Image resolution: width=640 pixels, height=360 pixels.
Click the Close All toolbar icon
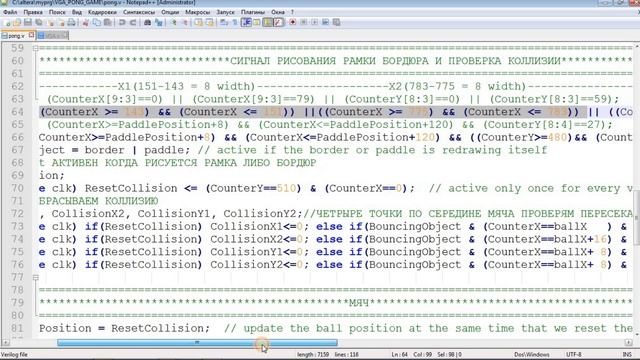click(x=62, y=22)
